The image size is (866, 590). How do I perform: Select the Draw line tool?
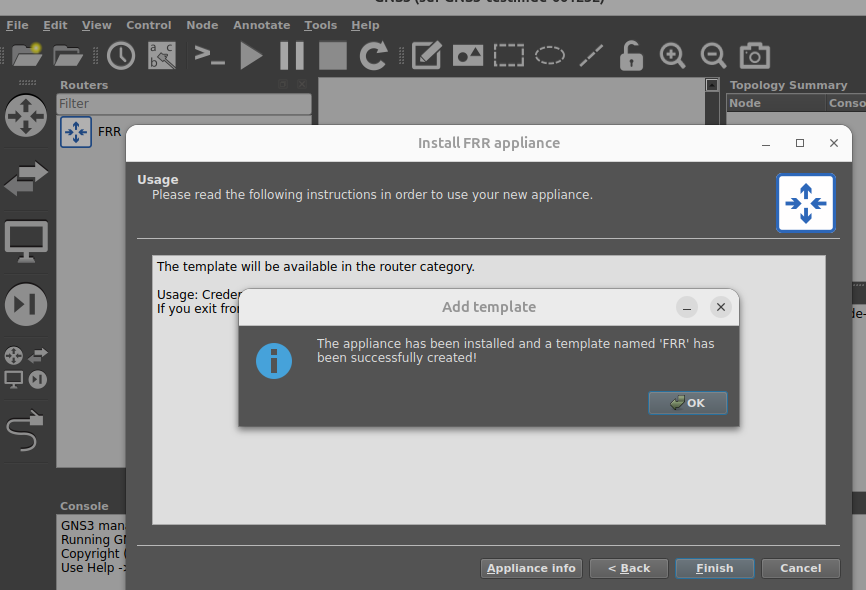[x=591, y=56]
